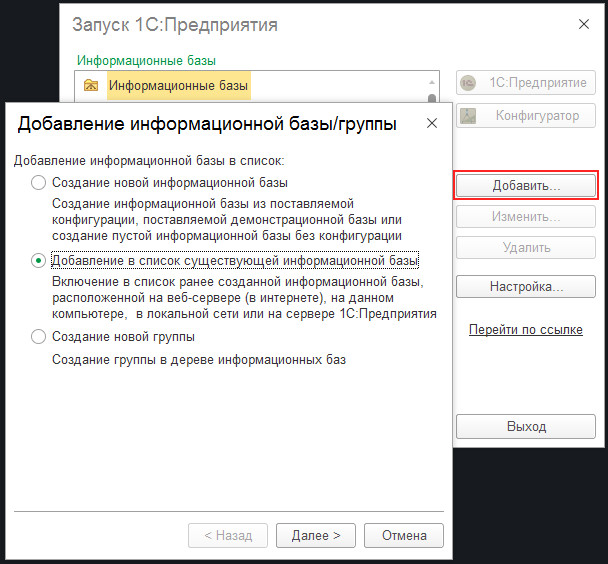This screenshot has width=608, height=564.
Task: Click 'Изменить...' button in launcher window
Action: click(526, 216)
